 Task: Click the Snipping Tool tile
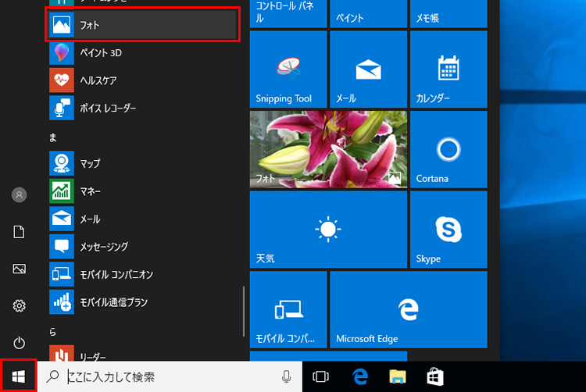pyautogui.click(x=288, y=69)
